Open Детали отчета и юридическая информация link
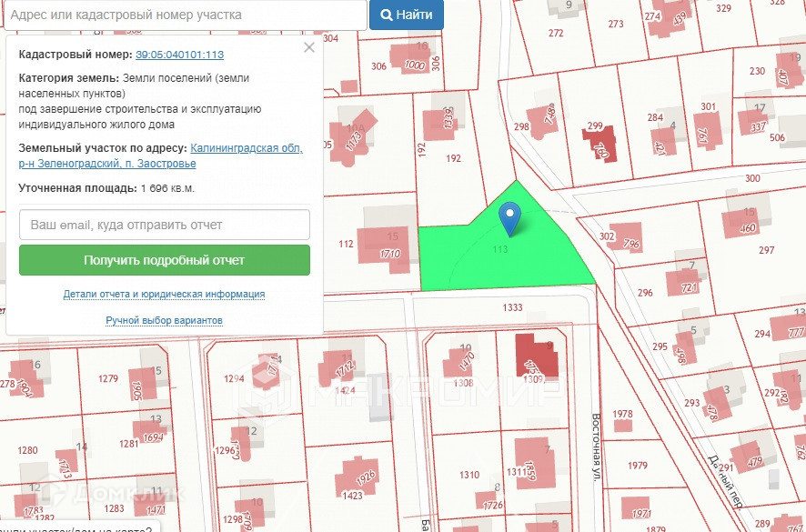806x532 pixels. pyautogui.click(x=164, y=294)
